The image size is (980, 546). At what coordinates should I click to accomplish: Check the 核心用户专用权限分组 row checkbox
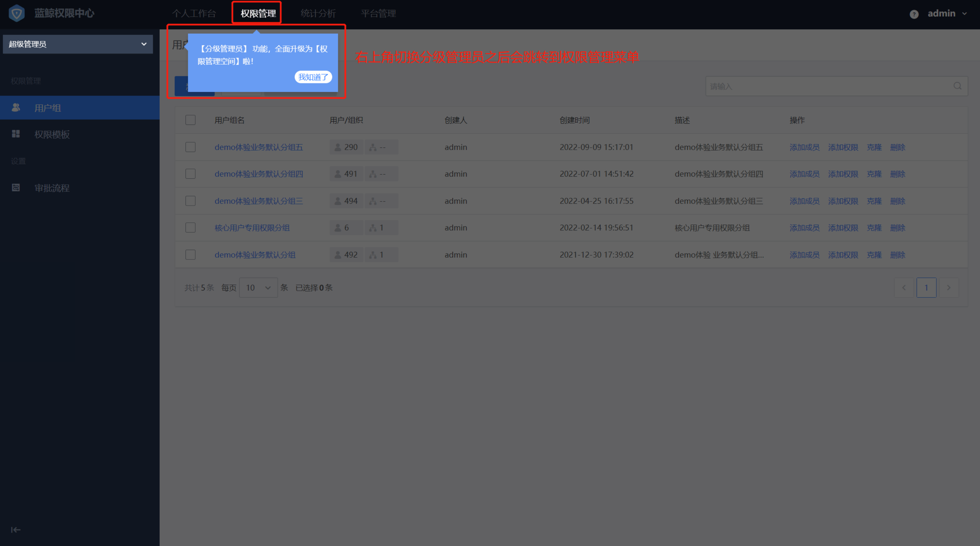pyautogui.click(x=190, y=228)
